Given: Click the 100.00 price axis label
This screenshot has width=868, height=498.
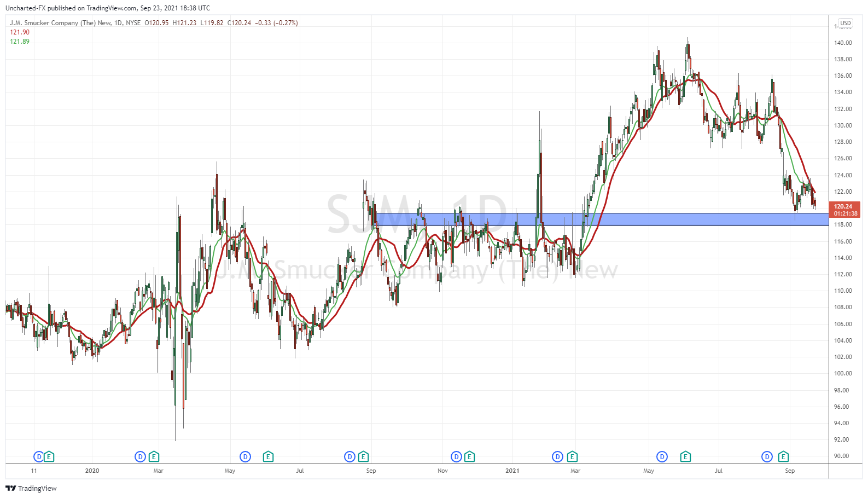Looking at the screenshot, I should click(x=843, y=373).
